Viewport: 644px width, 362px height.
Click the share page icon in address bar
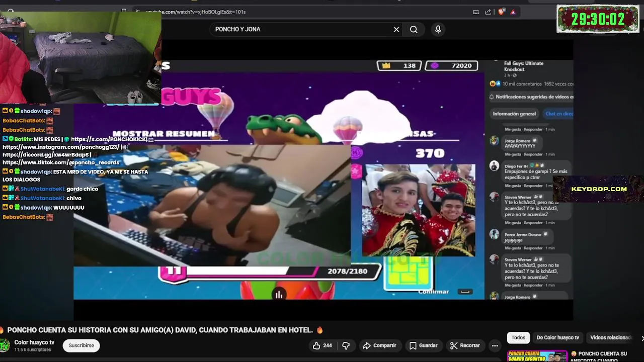click(x=488, y=12)
